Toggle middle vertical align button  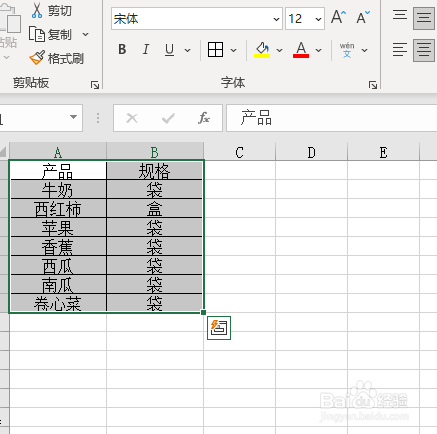(424, 18)
